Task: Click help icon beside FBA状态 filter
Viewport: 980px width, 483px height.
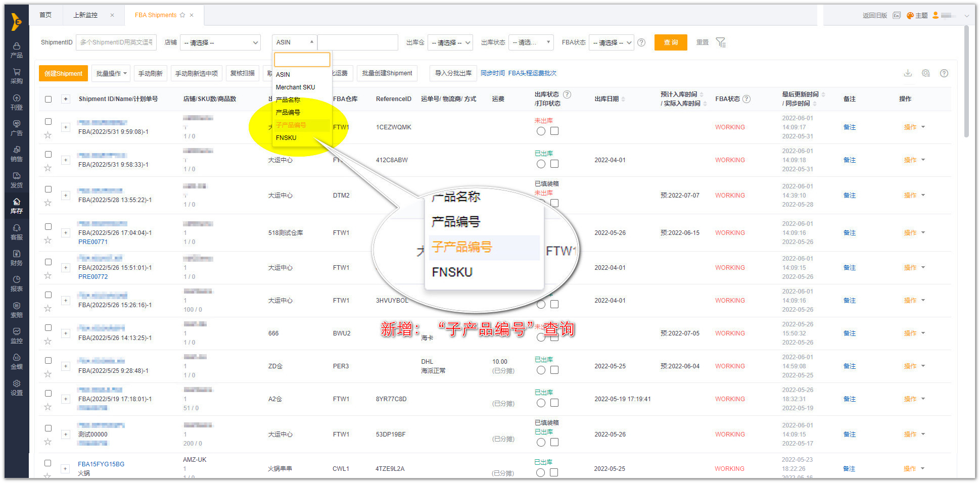Action: coord(641,42)
